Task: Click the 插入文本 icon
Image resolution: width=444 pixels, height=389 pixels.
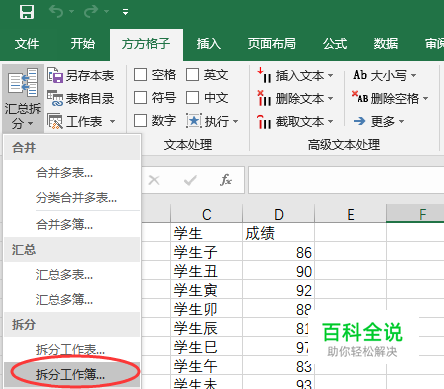Action: click(264, 75)
